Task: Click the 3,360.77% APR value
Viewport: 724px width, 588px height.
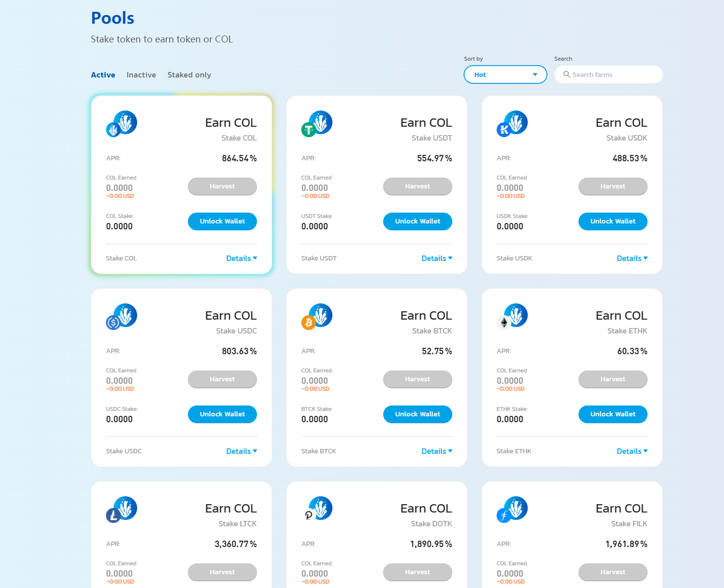Action: tap(236, 544)
